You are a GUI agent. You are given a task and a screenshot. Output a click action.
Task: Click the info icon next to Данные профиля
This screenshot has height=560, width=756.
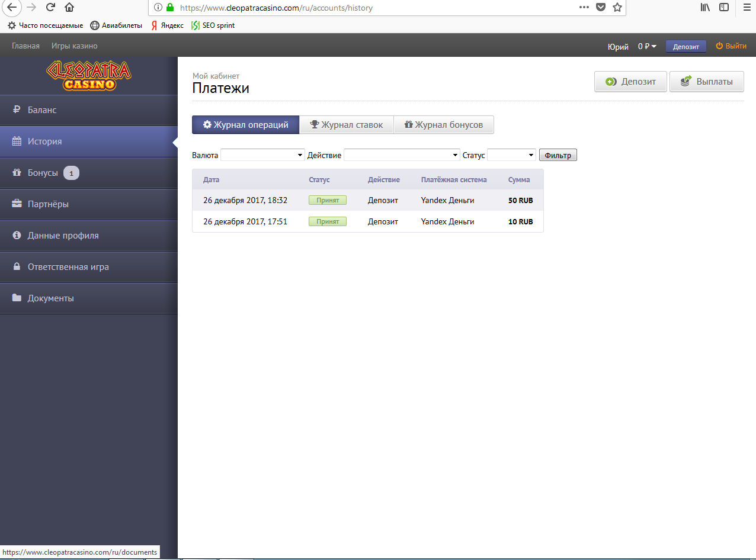coord(17,236)
